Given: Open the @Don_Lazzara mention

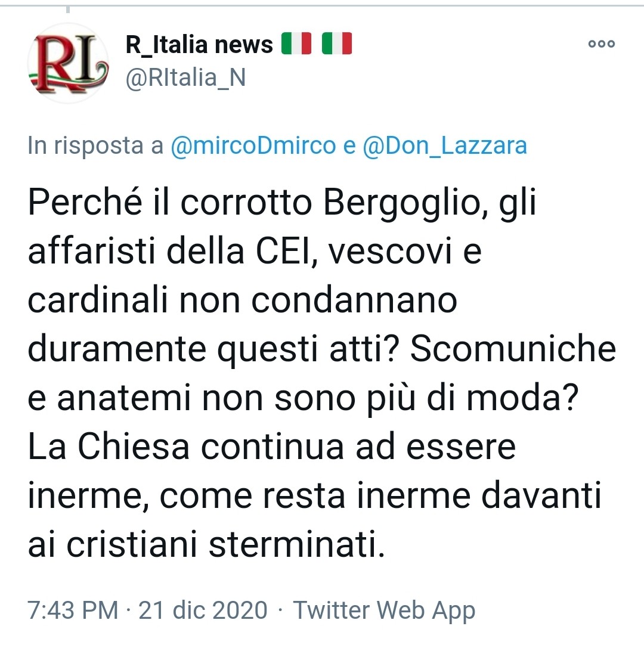Looking at the screenshot, I should (x=445, y=145).
